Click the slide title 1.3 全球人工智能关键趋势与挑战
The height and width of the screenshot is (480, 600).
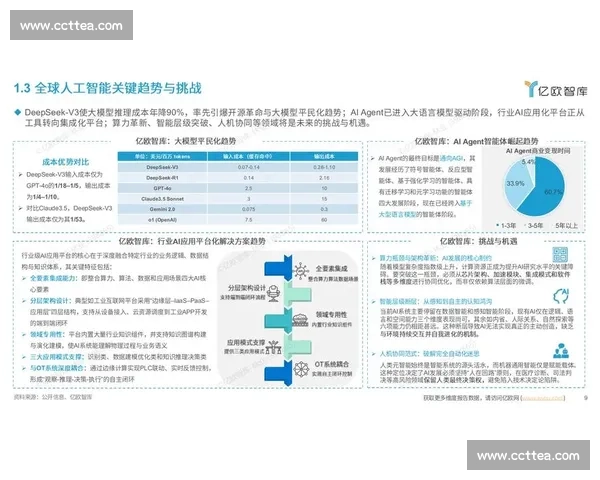(108, 88)
